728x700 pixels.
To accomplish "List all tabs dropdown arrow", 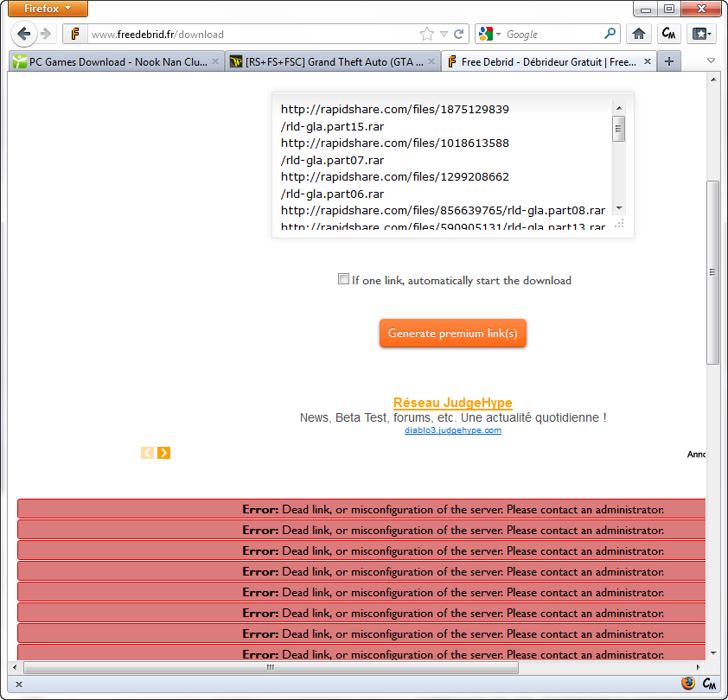I will [x=711, y=60].
